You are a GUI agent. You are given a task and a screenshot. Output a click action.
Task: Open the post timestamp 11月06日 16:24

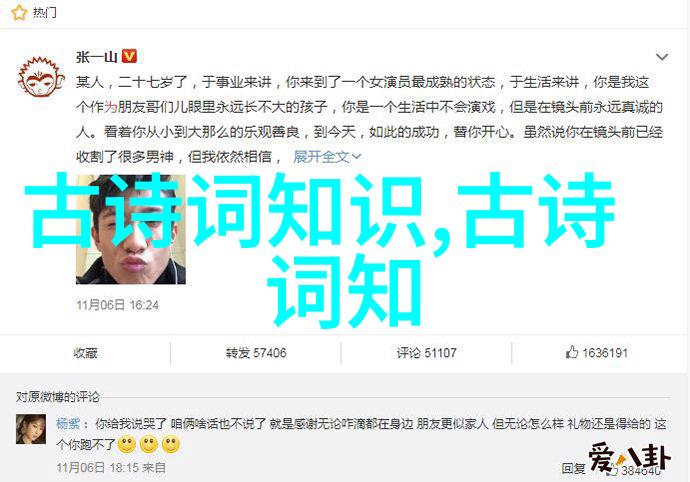click(117, 305)
